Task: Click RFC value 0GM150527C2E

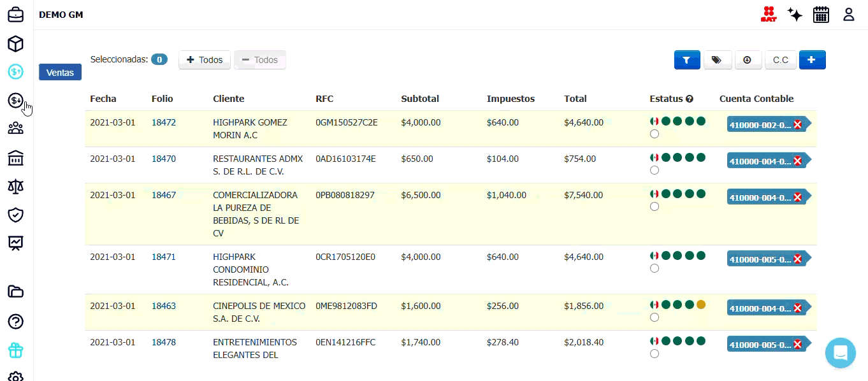Action: pos(347,122)
